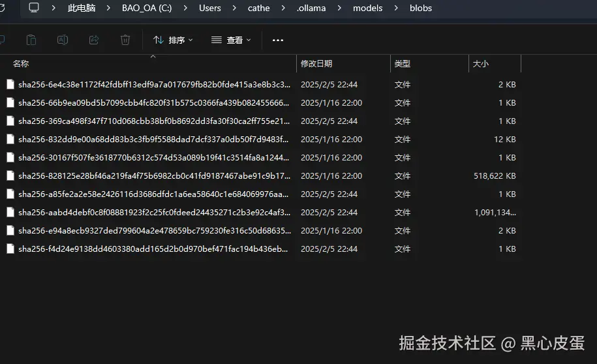Viewport: 597px width, 364px height.
Task: Click the file icon of sha256-30167f50
Action: pos(10,158)
